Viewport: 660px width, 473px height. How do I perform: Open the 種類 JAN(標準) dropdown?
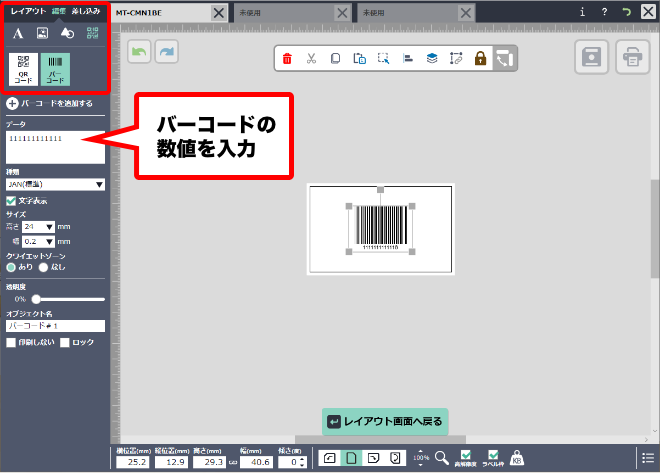pyautogui.click(x=55, y=184)
